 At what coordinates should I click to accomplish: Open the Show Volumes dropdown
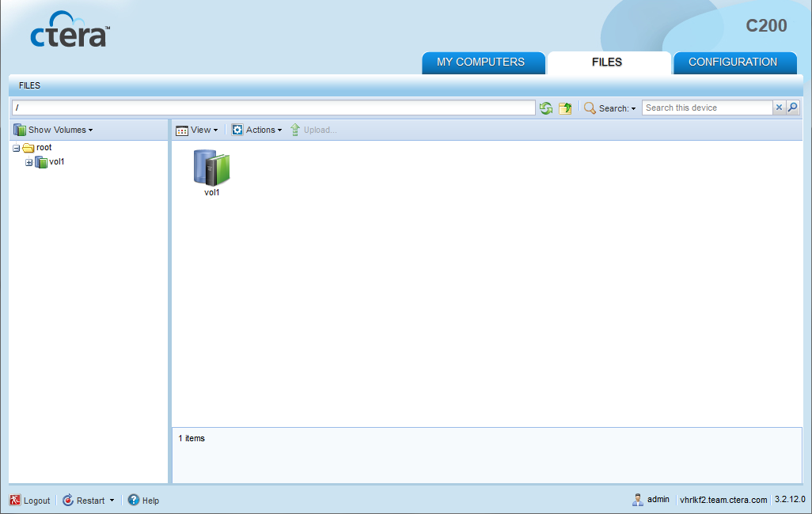tap(53, 130)
